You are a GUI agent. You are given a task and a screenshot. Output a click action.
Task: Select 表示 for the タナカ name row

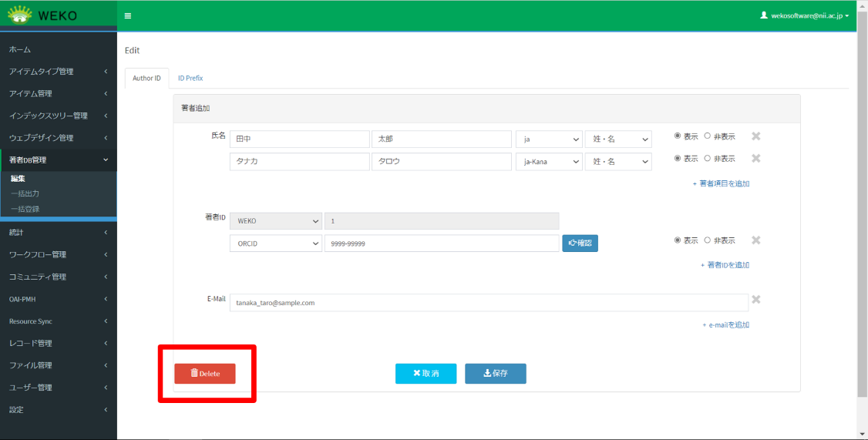coord(678,159)
